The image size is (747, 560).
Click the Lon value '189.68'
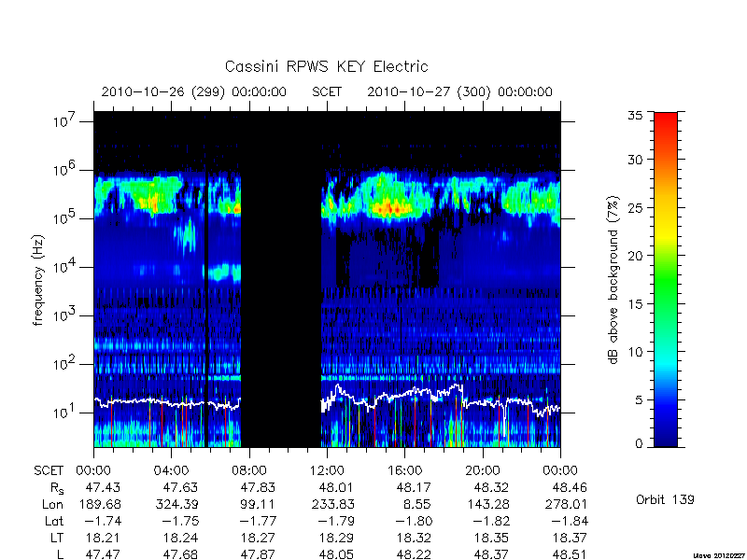click(x=99, y=504)
